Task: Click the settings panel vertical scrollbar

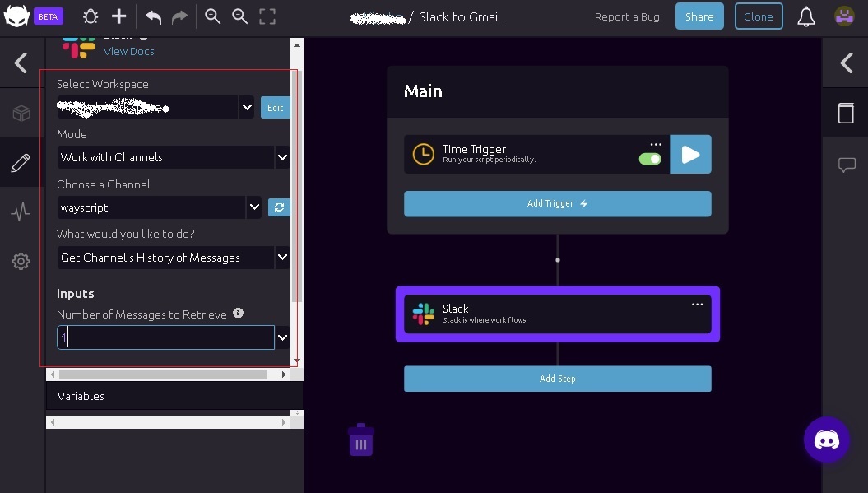Action: click(297, 185)
